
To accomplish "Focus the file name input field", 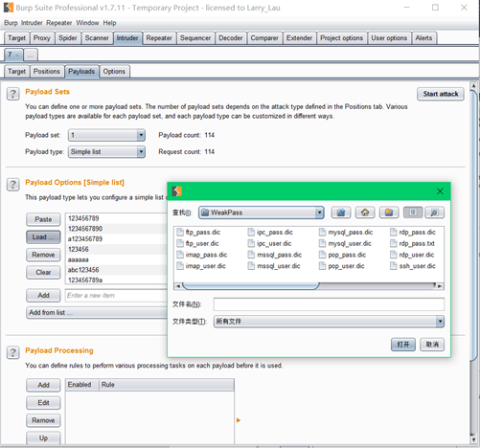I will click(x=329, y=304).
